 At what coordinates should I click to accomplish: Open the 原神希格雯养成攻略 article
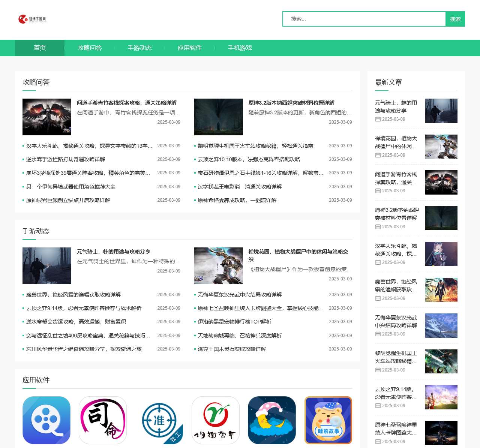[237, 200]
